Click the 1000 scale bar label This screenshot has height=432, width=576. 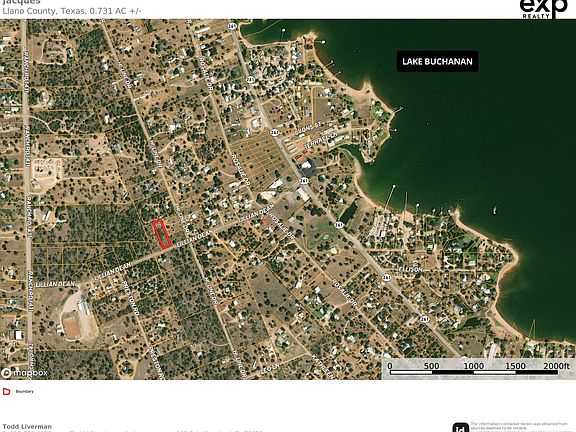(x=473, y=366)
